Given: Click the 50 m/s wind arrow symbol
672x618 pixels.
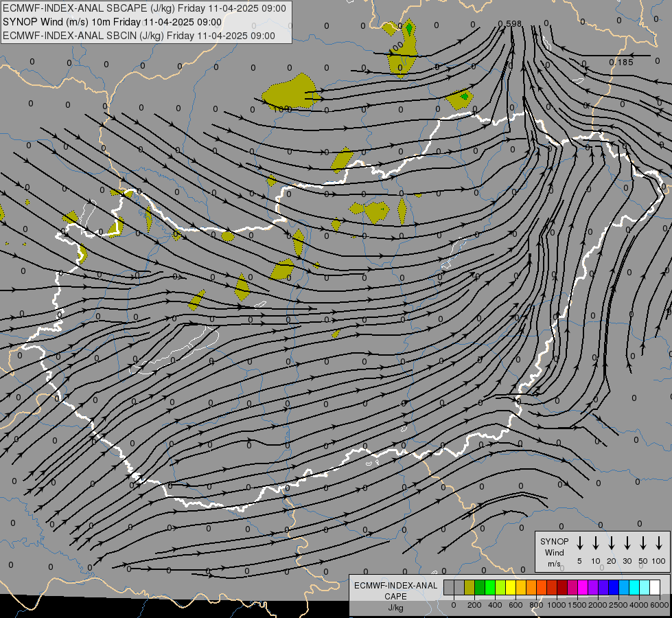Looking at the screenshot, I should (643, 542).
